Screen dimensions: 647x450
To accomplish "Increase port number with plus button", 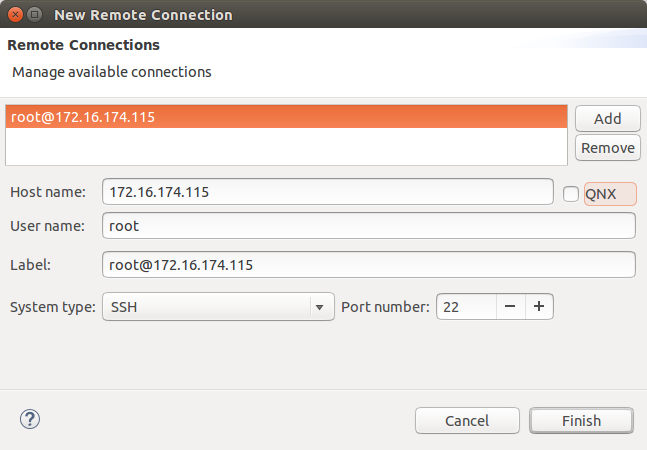I will pyautogui.click(x=538, y=307).
